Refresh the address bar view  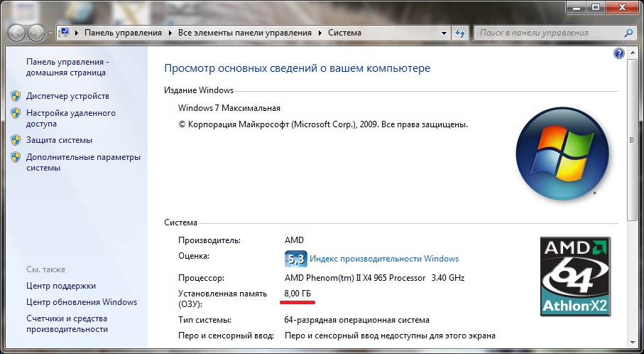(460, 33)
